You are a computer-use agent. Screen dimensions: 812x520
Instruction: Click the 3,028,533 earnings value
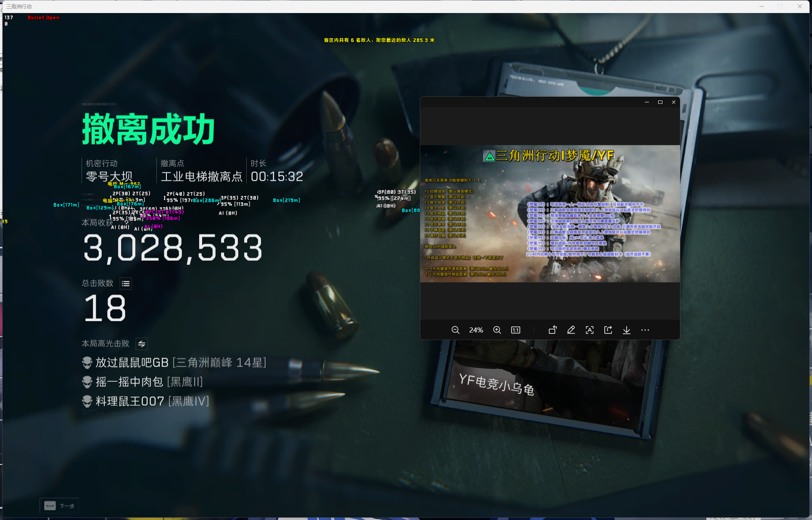pos(173,248)
